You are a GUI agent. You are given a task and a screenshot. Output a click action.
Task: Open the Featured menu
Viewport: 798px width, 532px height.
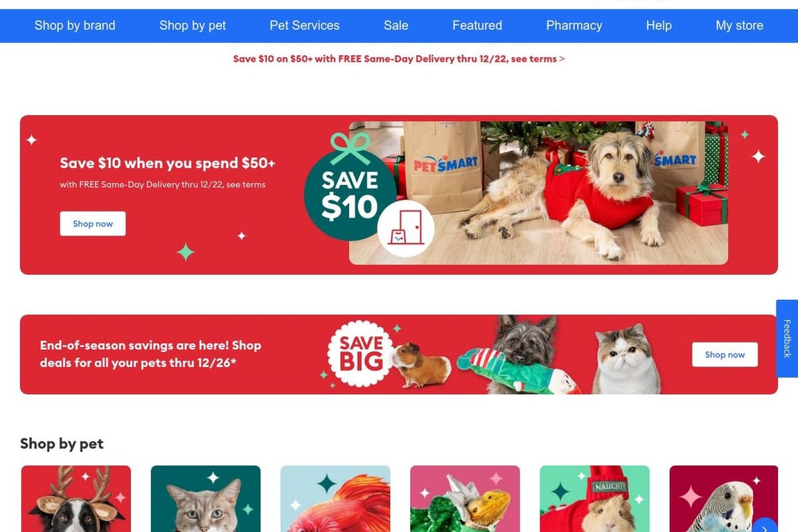point(477,26)
